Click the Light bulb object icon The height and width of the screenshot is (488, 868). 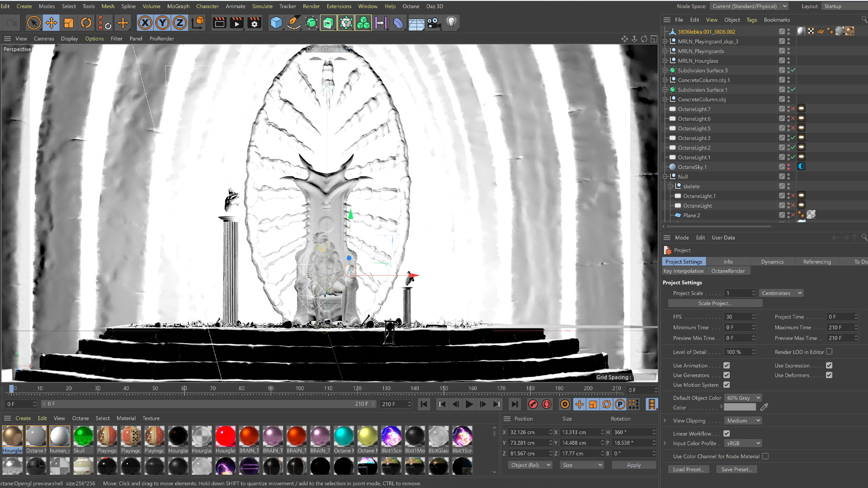coord(451,23)
